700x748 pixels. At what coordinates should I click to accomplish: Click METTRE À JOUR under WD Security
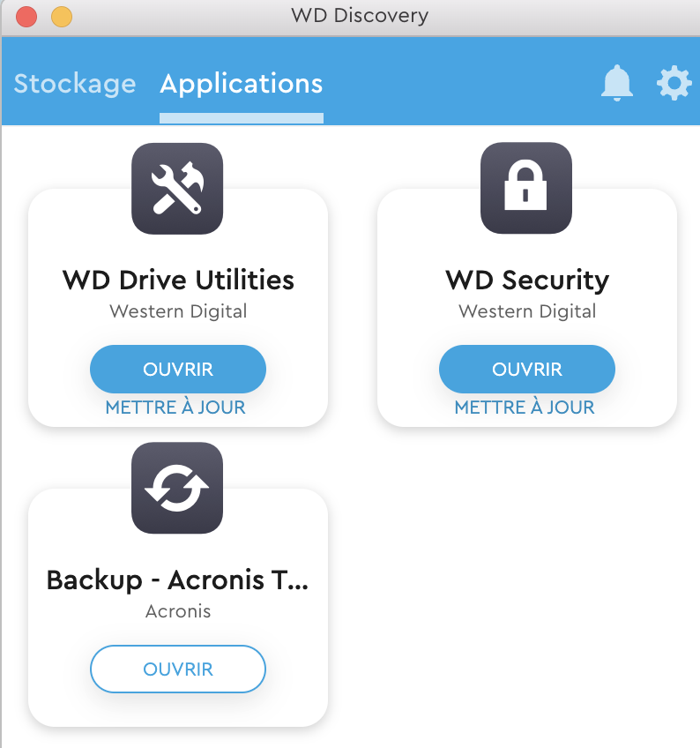pyautogui.click(x=525, y=408)
